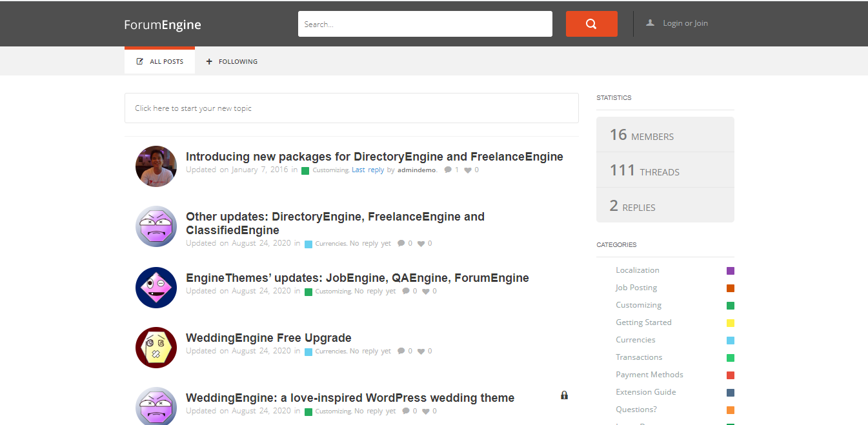Click the field to start a new topic

(x=351, y=108)
